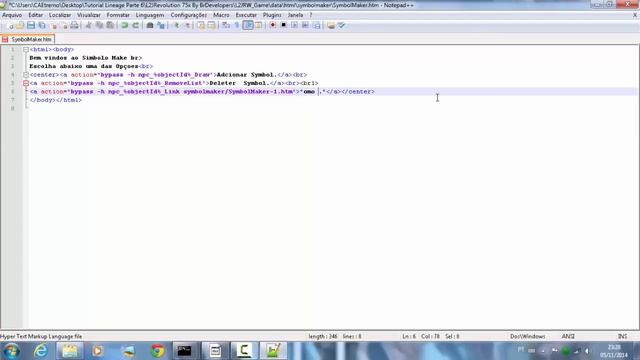Click the Close All toolbar icon
The image size is (640, 360).
[x=64, y=25]
